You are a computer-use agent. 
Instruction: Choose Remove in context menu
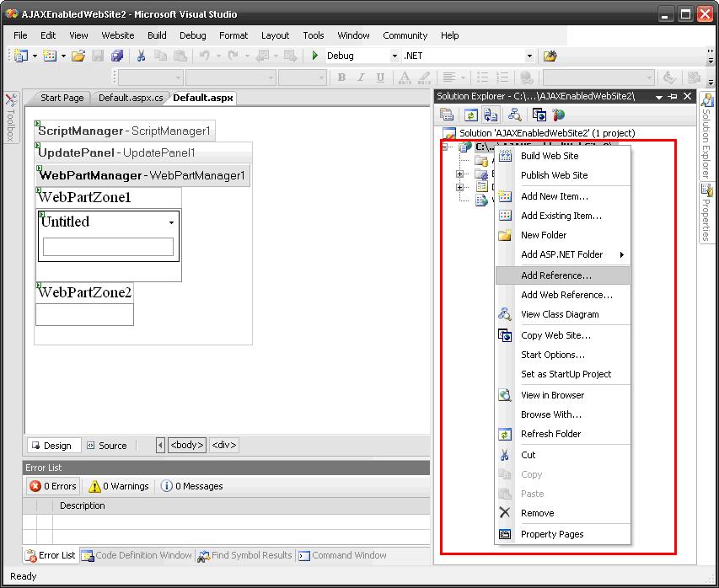pyautogui.click(x=562, y=513)
